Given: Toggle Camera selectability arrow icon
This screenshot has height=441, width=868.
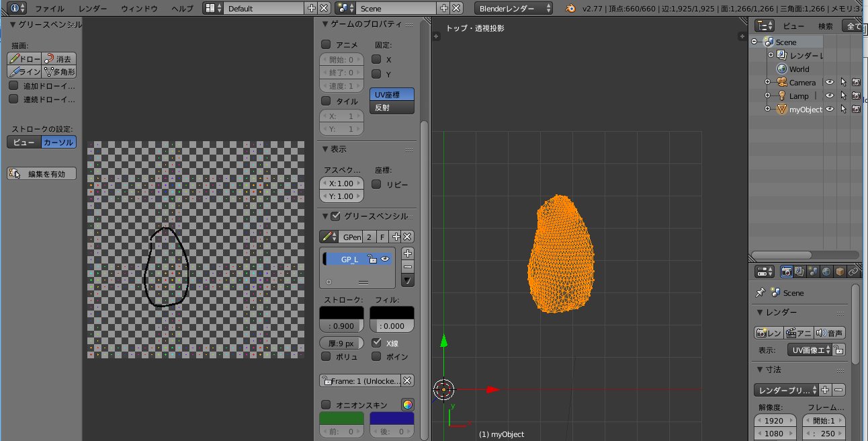Looking at the screenshot, I should pyautogui.click(x=843, y=82).
